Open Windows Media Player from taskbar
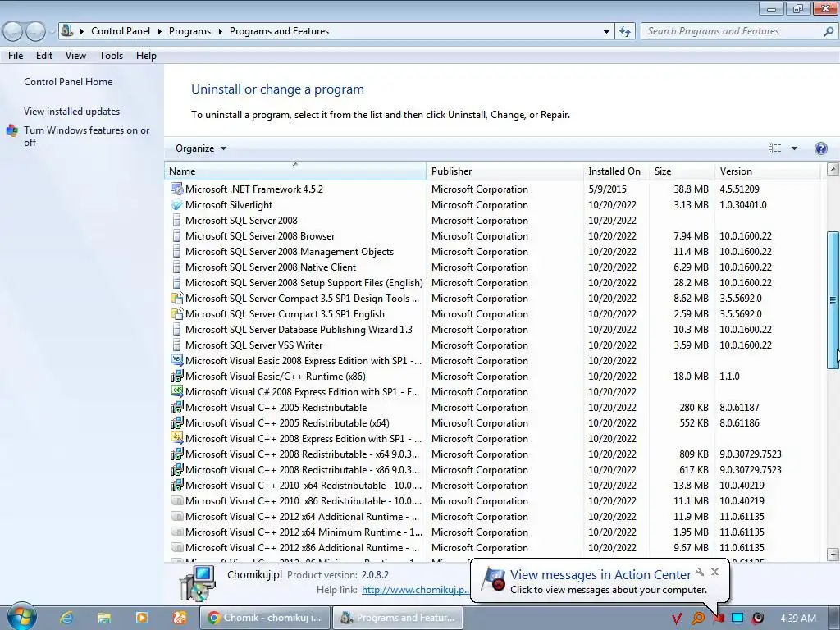840x630 pixels. coord(142,618)
